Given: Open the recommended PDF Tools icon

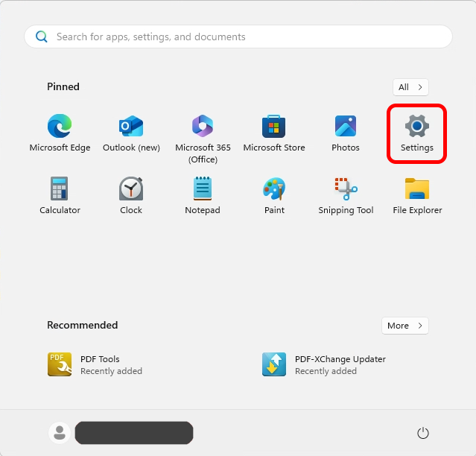Looking at the screenshot, I should pos(60,364).
